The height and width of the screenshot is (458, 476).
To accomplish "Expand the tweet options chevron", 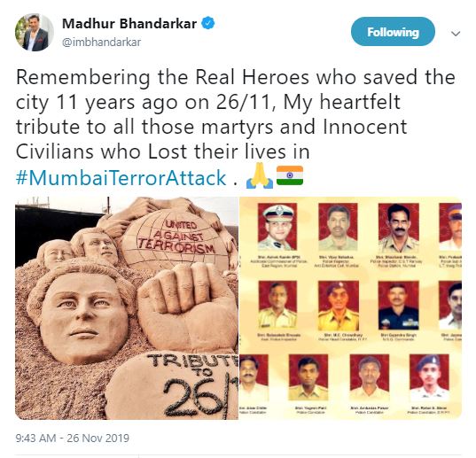I will click(456, 34).
